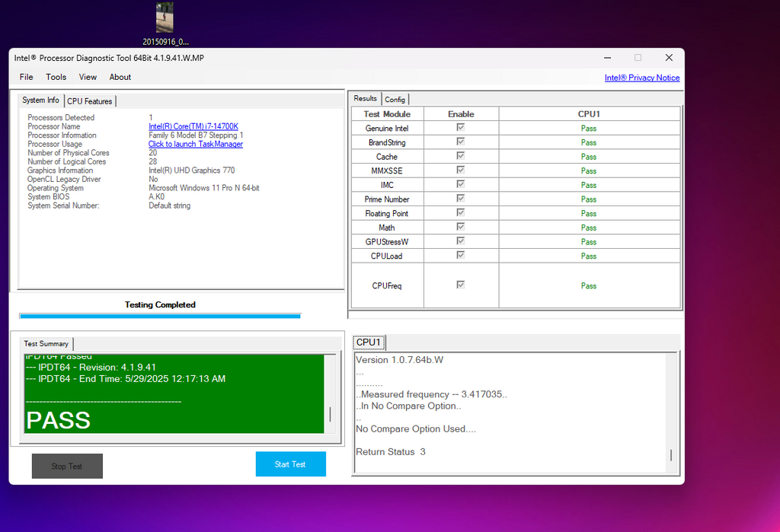Click the Intel UHD Graphics 770 value
Viewport: 780px width, 532px height.
pos(191,170)
